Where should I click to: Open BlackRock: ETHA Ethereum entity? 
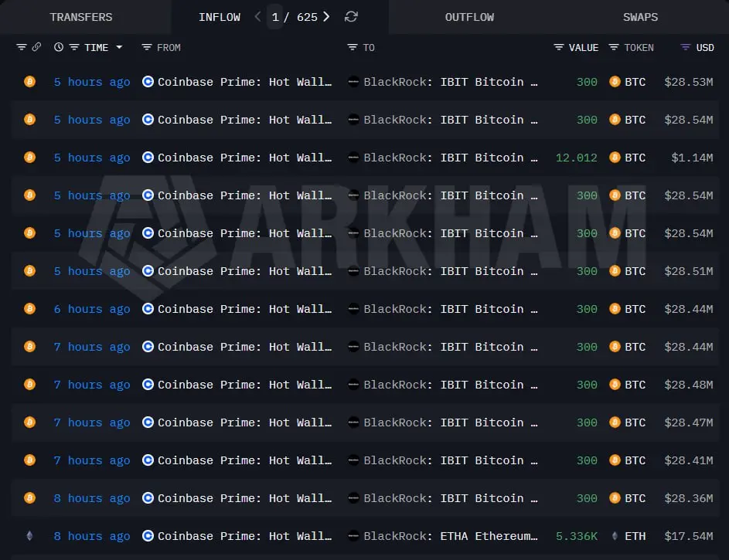coord(451,536)
